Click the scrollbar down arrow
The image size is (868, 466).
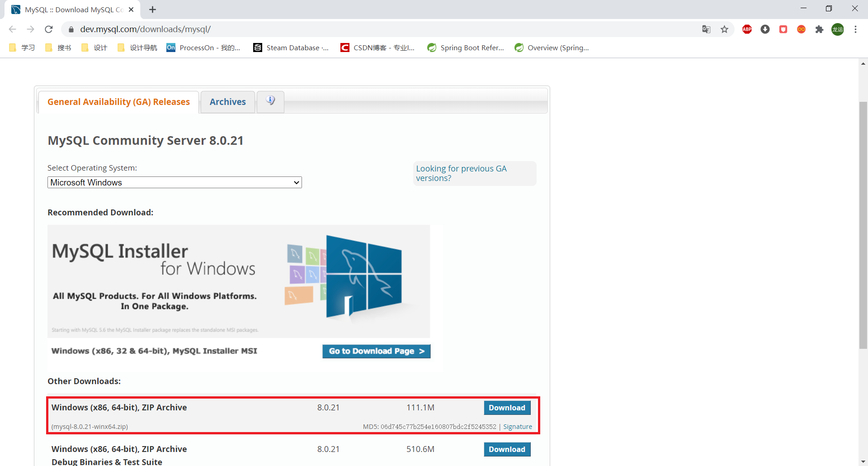[863, 461]
